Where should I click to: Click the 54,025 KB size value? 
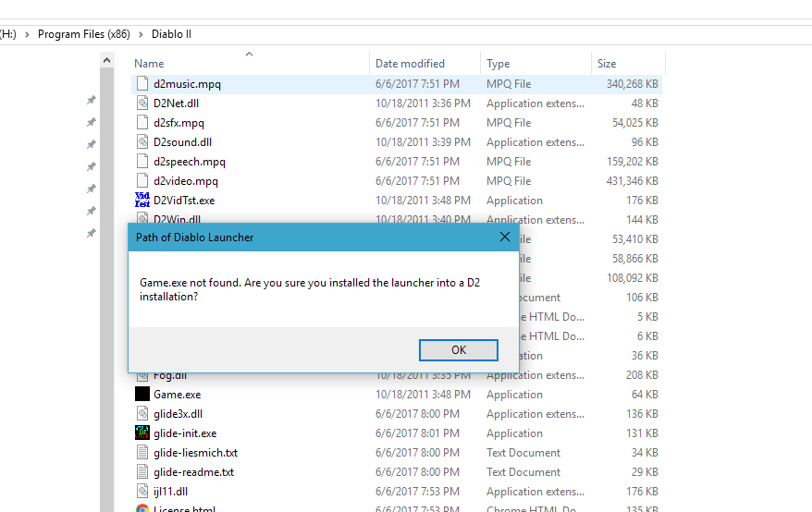(634, 123)
